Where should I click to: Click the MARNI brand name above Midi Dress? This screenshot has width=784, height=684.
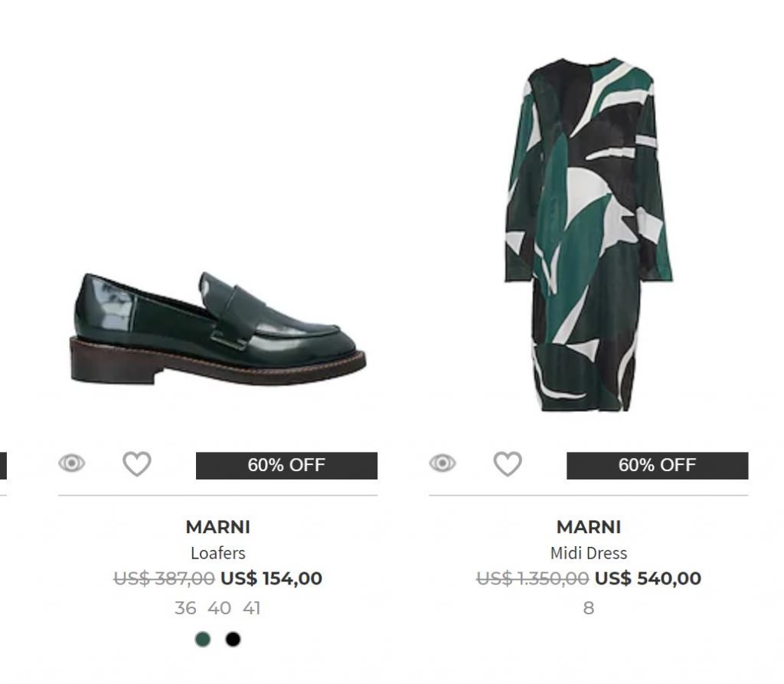[588, 527]
